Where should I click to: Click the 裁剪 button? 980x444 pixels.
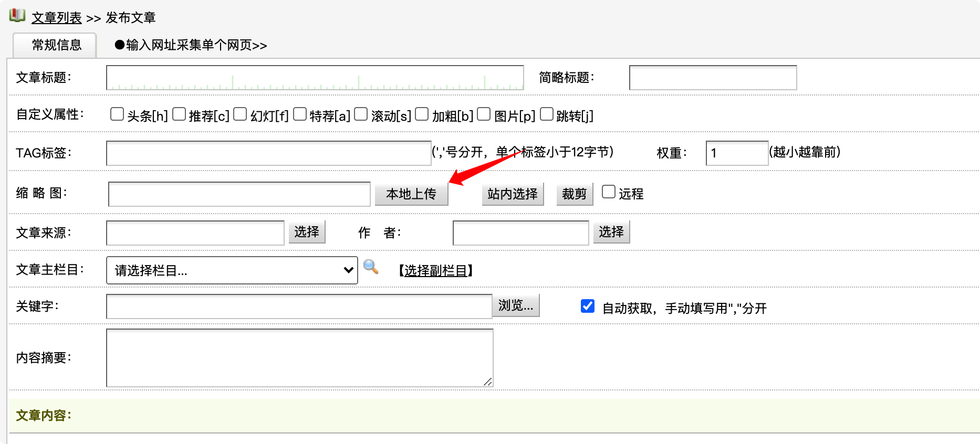(575, 194)
